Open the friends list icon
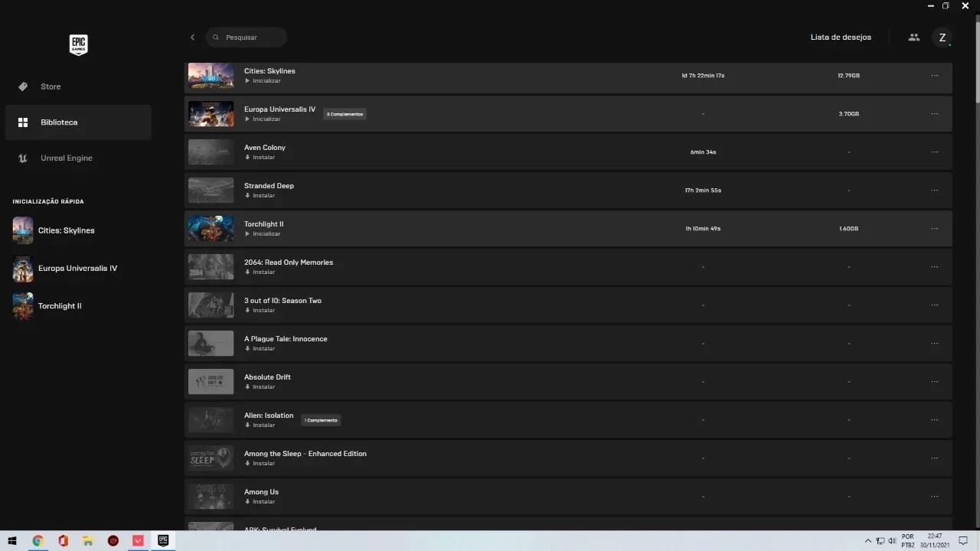Viewport: 980px width, 551px height. point(913,37)
